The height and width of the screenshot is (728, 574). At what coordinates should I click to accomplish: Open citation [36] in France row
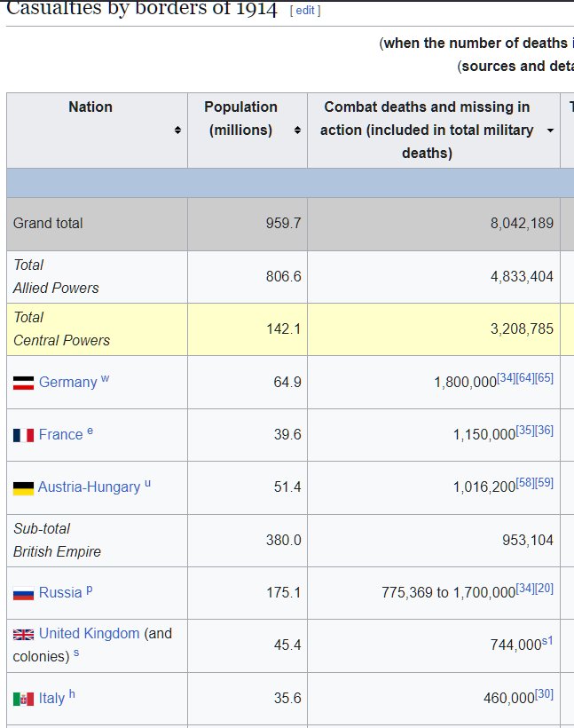[x=545, y=431]
